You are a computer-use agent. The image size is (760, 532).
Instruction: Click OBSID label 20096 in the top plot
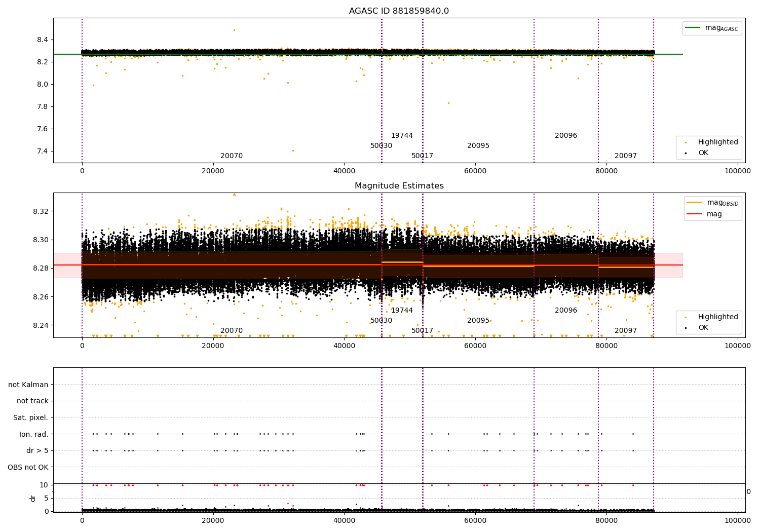pos(566,136)
